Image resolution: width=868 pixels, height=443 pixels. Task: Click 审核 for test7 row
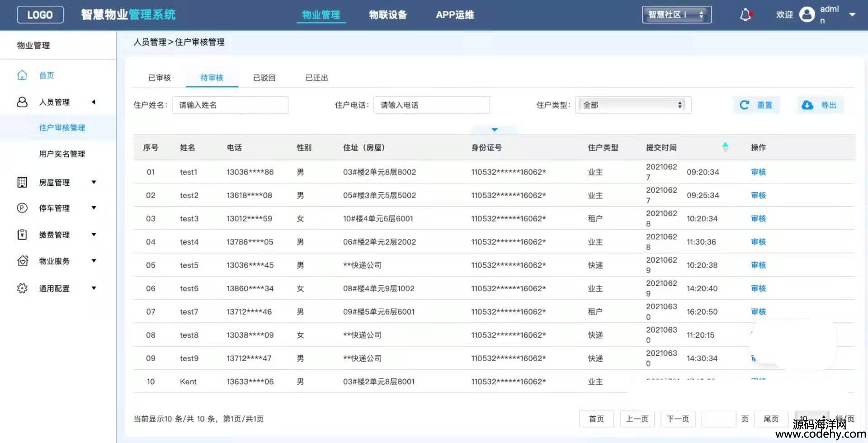tap(759, 311)
